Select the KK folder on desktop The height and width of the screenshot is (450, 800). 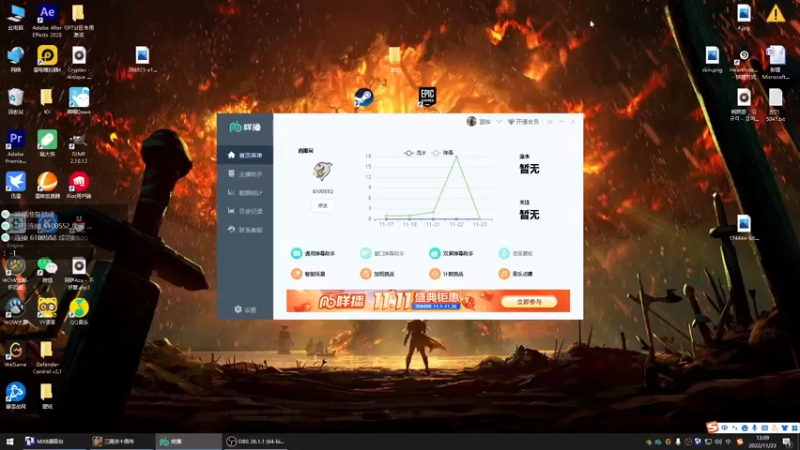pos(47,101)
